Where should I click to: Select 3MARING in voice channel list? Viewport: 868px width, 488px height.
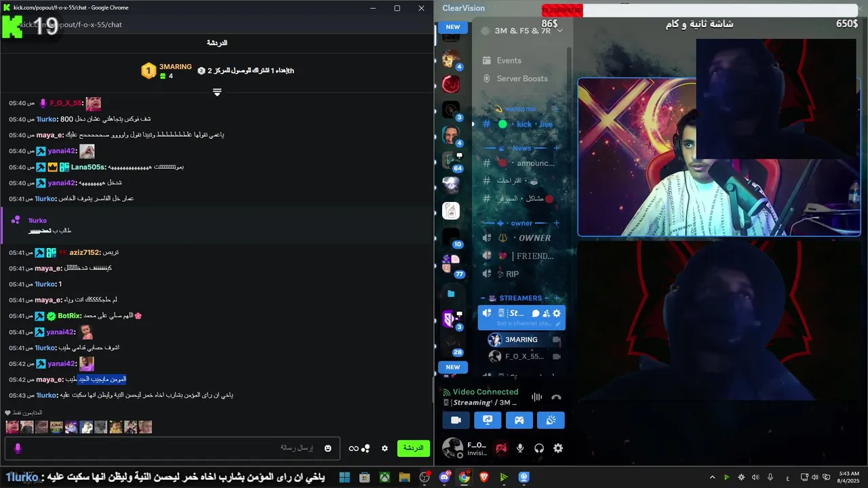click(526, 340)
